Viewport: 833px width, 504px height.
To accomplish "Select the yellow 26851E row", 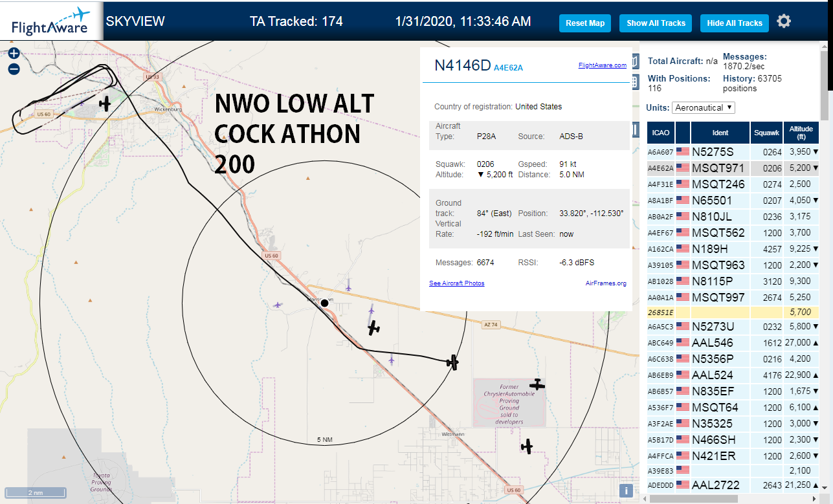I will coord(733,312).
